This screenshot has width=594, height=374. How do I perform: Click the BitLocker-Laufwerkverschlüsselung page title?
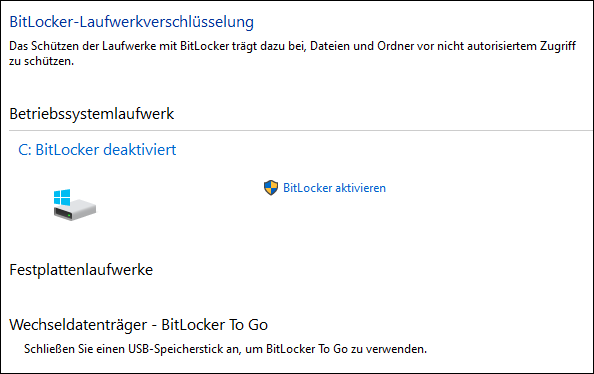pyautogui.click(x=131, y=22)
